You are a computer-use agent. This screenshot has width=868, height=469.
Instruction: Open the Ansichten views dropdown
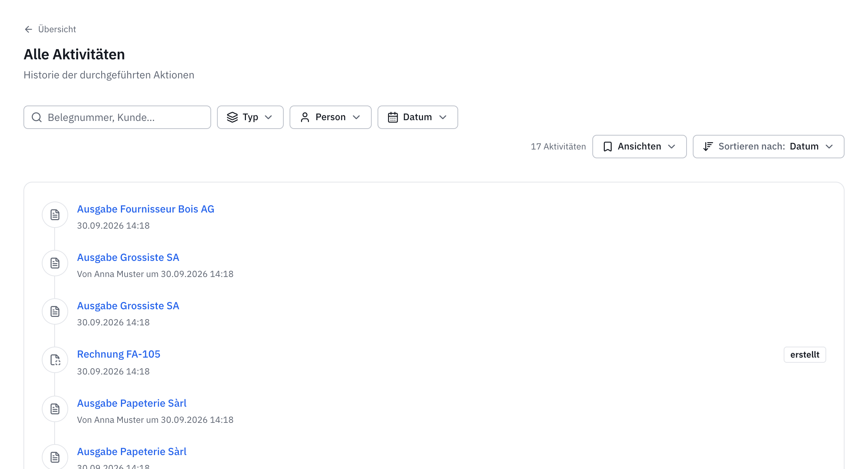coord(640,147)
